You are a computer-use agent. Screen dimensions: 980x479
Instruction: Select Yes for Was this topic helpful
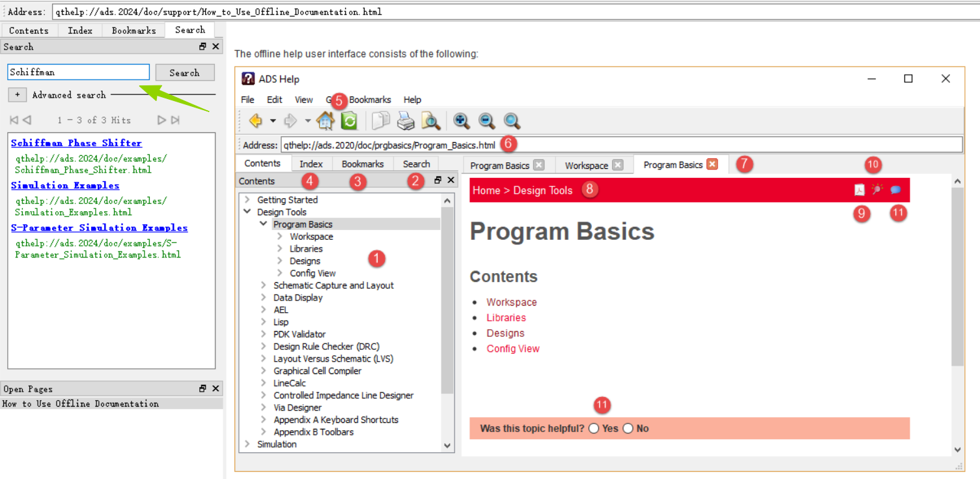tap(593, 428)
